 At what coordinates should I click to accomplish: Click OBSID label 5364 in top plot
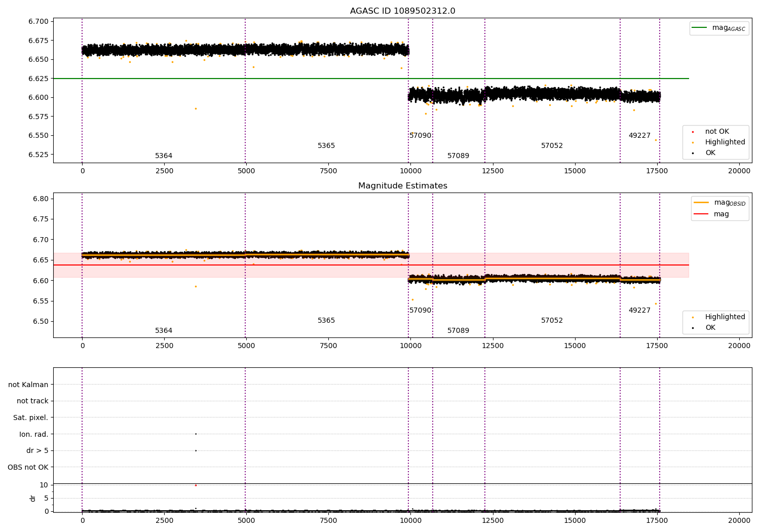(164, 156)
